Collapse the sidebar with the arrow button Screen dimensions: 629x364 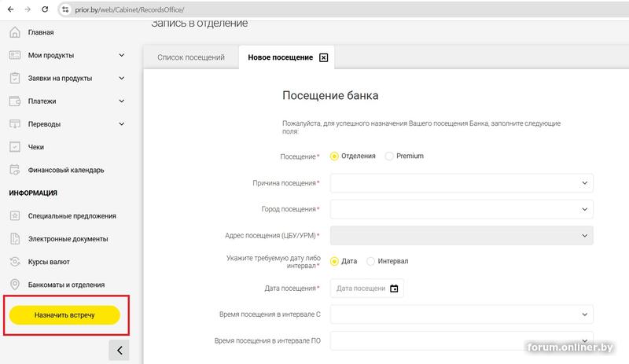coord(119,351)
